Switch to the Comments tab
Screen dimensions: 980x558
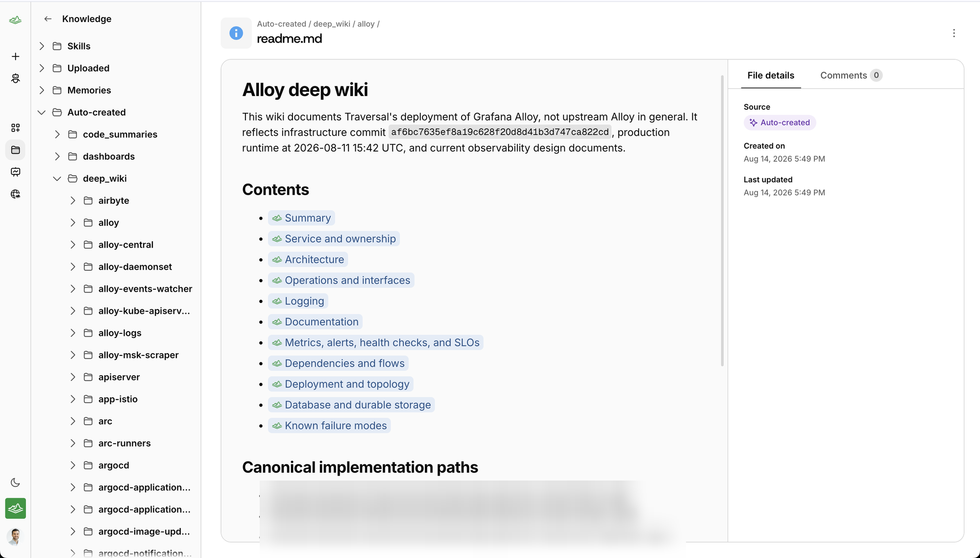pyautogui.click(x=851, y=75)
